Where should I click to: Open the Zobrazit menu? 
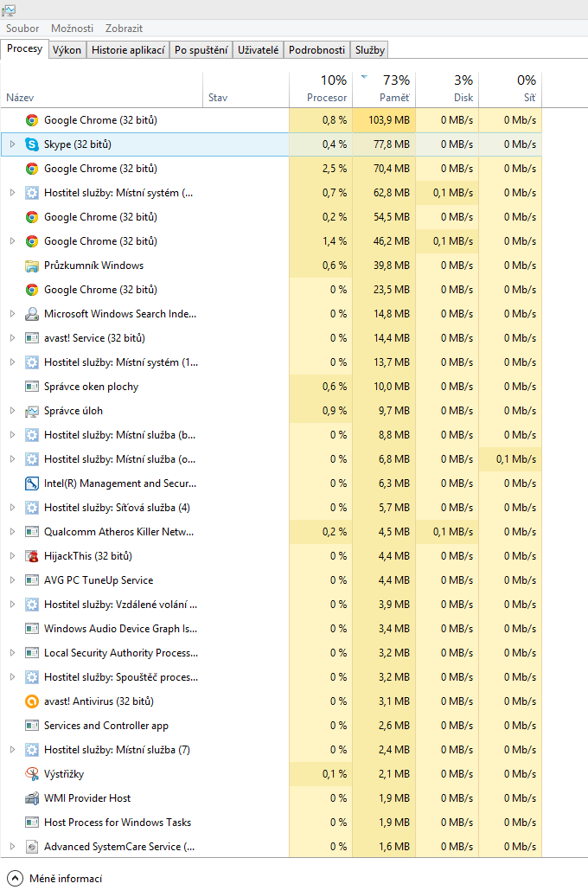(124, 29)
